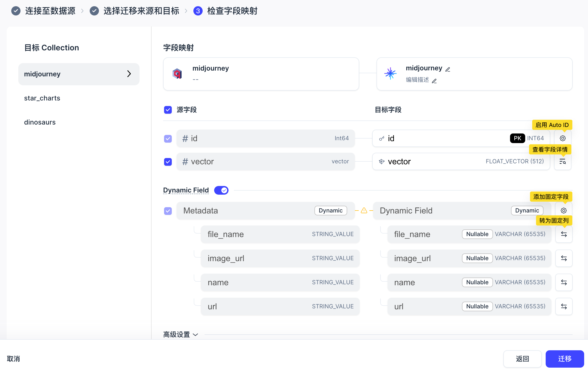Select the dinosaurs collection
This screenshot has height=371, width=588.
(x=40, y=122)
